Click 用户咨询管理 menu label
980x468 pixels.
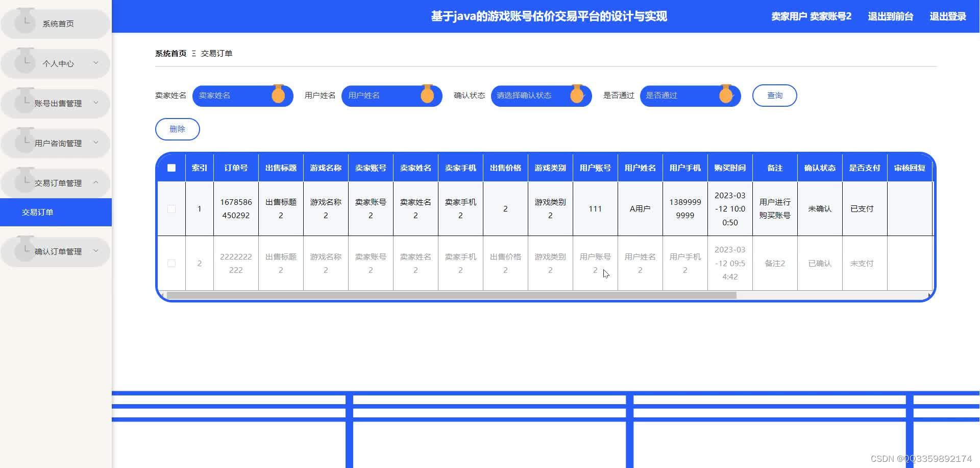pyautogui.click(x=58, y=143)
